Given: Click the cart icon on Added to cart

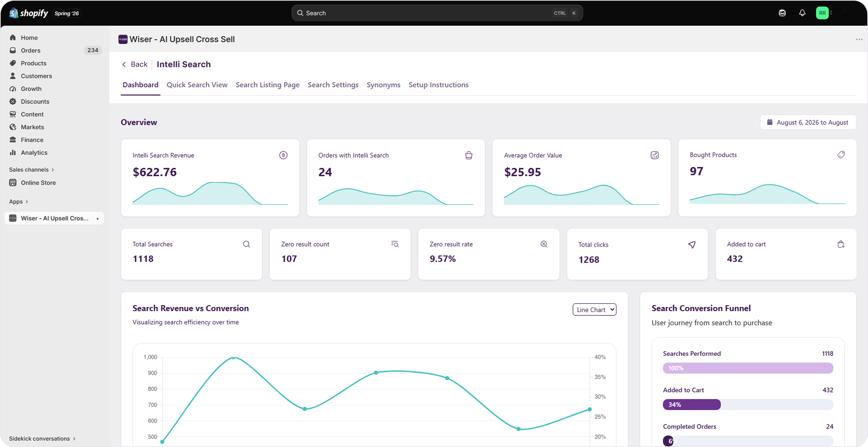Looking at the screenshot, I should tap(841, 244).
